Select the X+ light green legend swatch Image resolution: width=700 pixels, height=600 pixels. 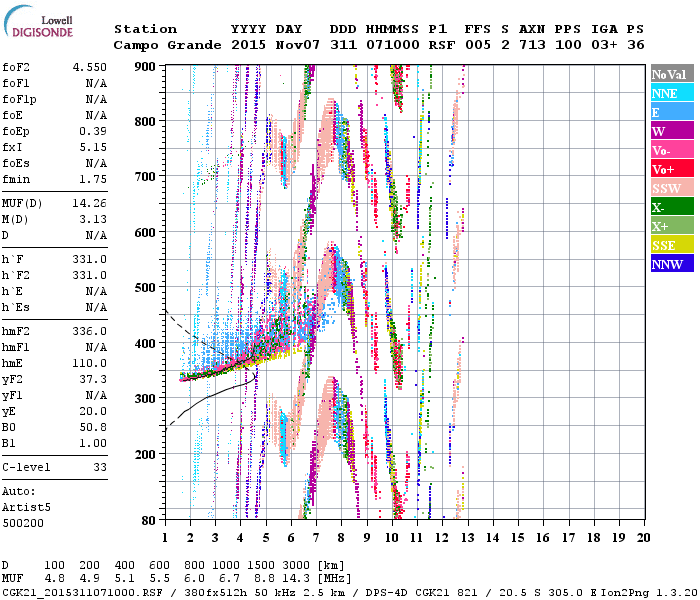tap(672, 225)
